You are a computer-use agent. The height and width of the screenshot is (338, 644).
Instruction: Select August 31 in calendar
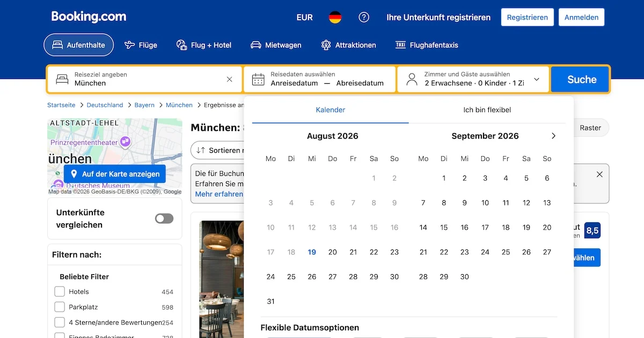coord(270,302)
